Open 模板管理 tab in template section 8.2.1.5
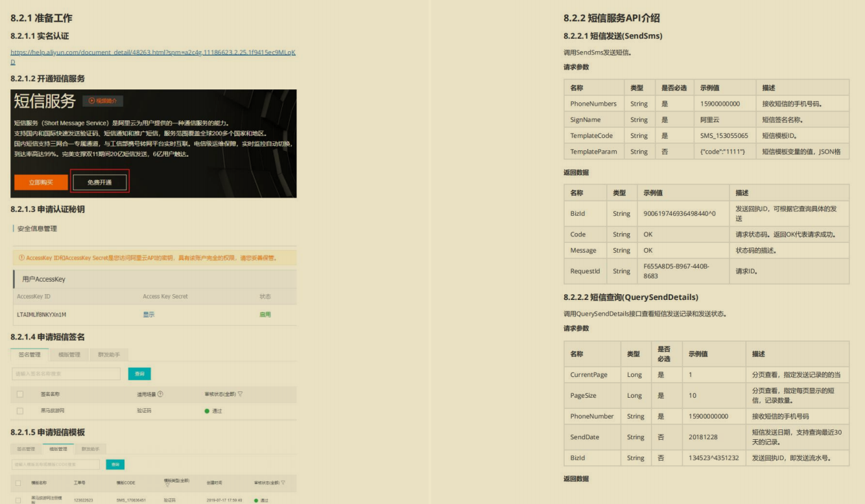Screen dimensions: 865x504 pyautogui.click(x=58, y=448)
